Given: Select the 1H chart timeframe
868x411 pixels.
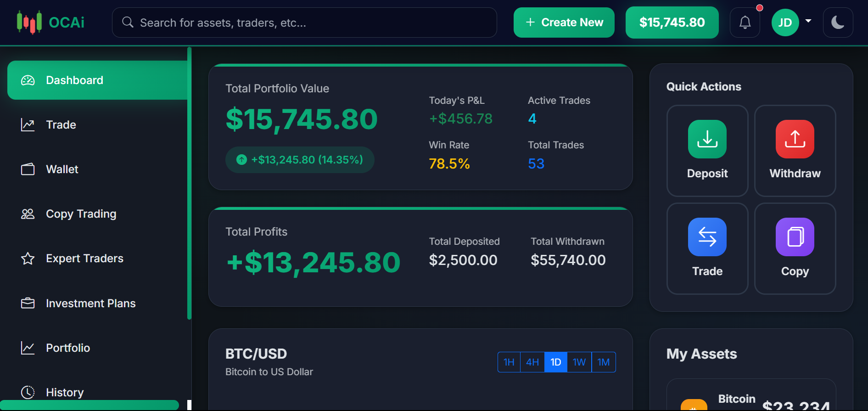Looking at the screenshot, I should (x=509, y=362).
